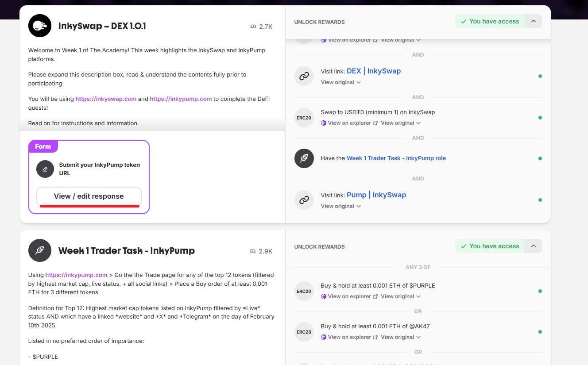
Task: Click the members icon beside 2.9K
Action: point(253,251)
